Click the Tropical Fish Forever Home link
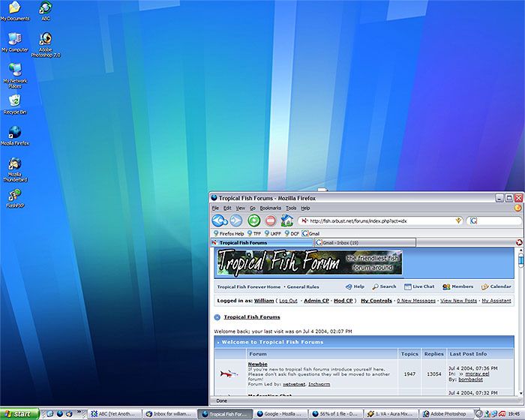 pos(249,286)
